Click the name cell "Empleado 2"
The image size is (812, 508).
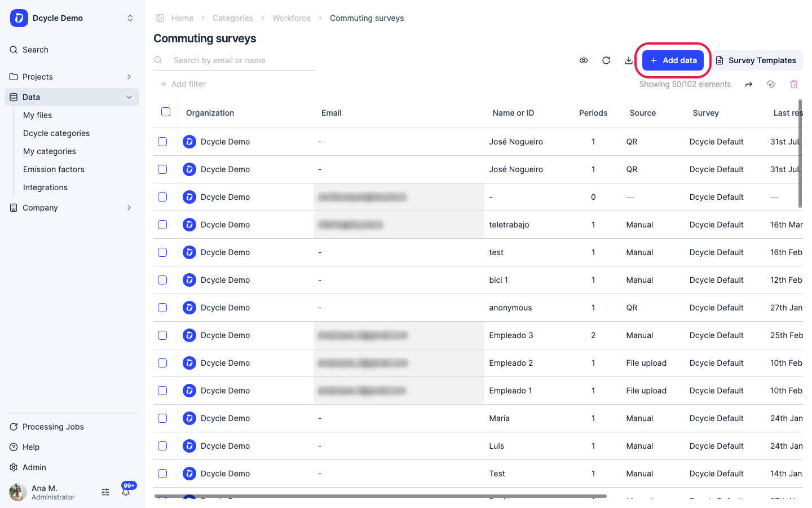click(x=511, y=363)
